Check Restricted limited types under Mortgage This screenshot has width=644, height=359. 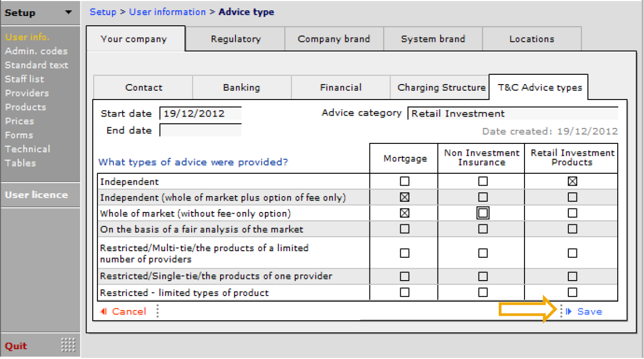(x=404, y=292)
